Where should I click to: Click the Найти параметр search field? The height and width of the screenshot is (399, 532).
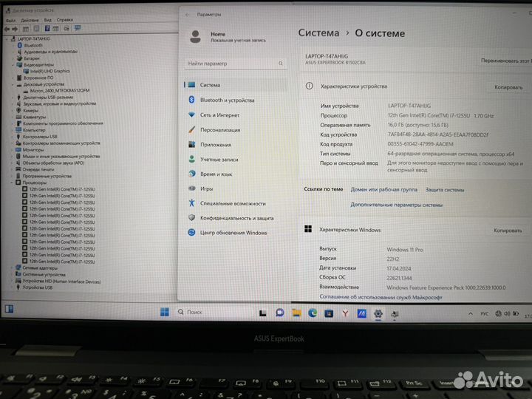point(236,64)
